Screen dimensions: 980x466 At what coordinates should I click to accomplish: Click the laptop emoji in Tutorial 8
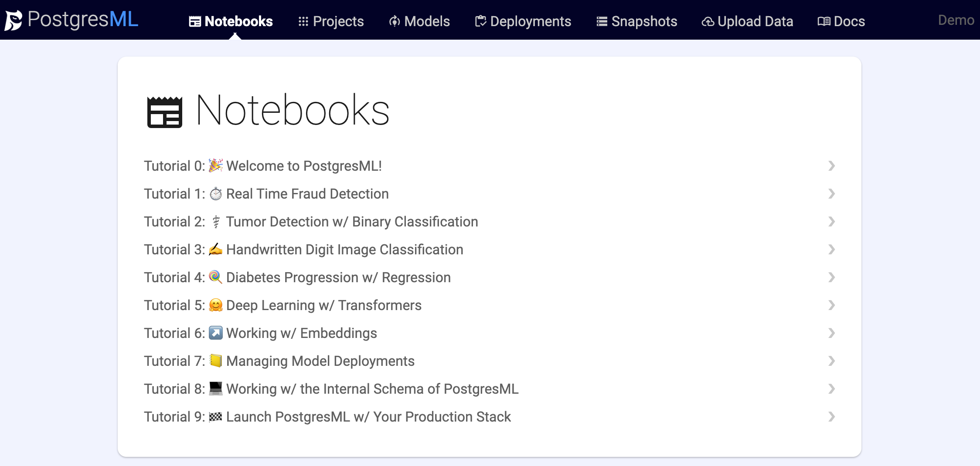tap(215, 388)
